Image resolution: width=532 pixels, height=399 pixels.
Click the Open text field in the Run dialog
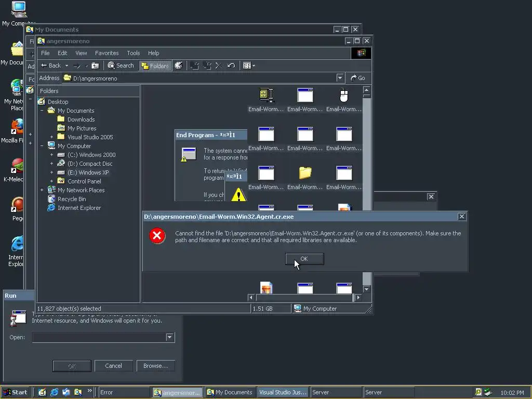point(99,337)
